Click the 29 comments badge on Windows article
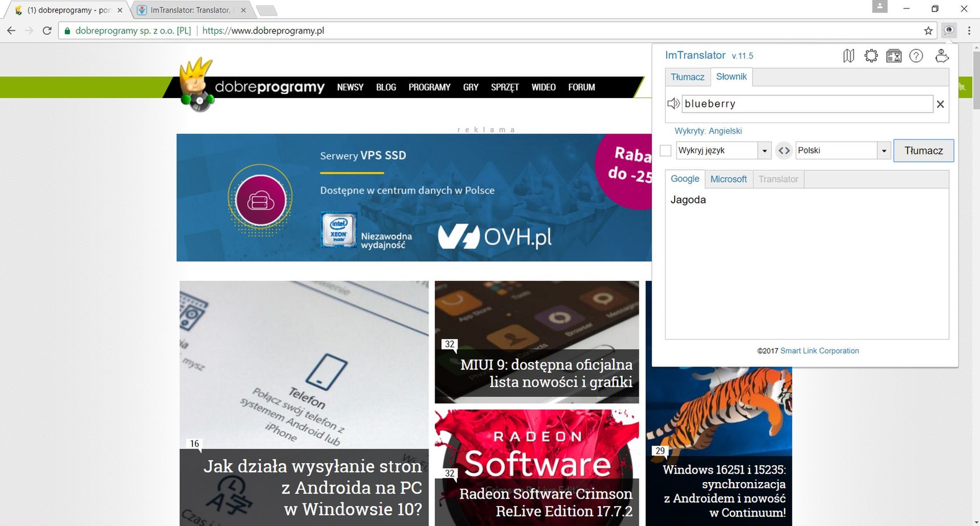This screenshot has width=980, height=526. tap(660, 451)
